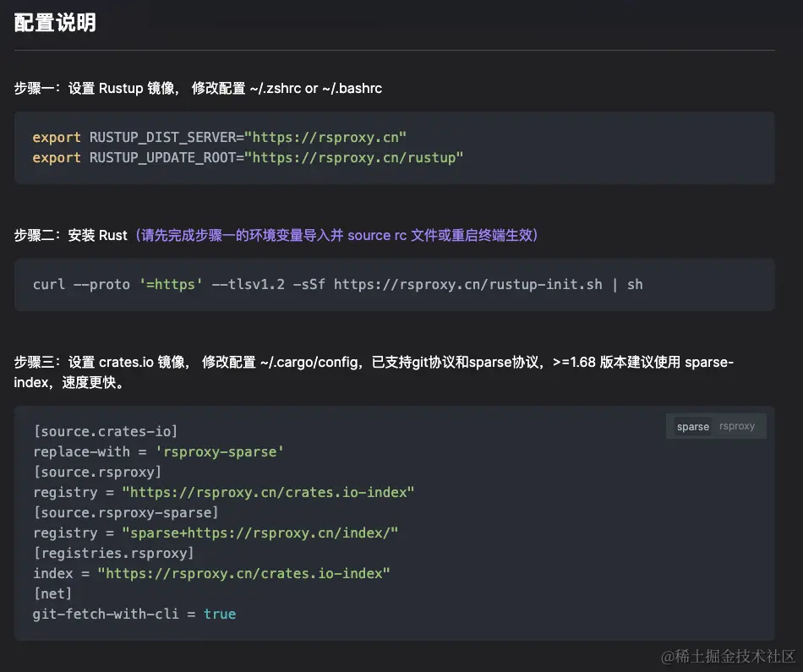Image resolution: width=803 pixels, height=672 pixels.
Task: Click the RUSTUP_UPDATE_ROOT export line
Action: click(x=248, y=158)
